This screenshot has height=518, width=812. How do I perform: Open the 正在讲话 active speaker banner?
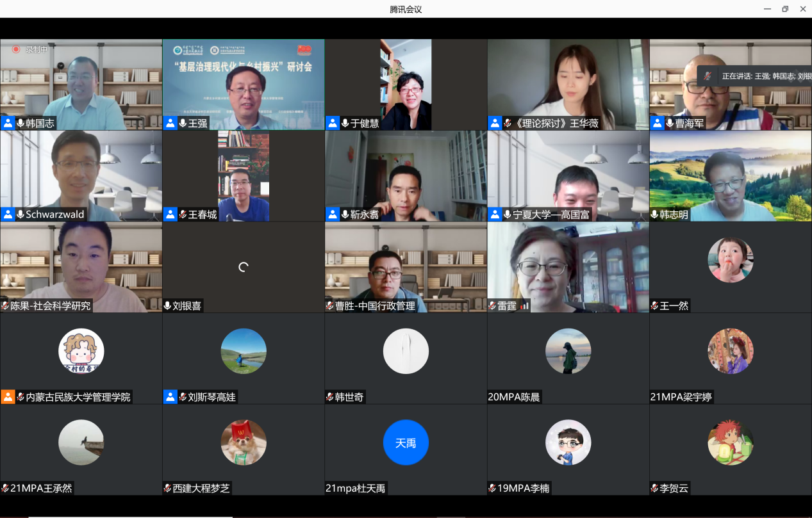(x=763, y=76)
